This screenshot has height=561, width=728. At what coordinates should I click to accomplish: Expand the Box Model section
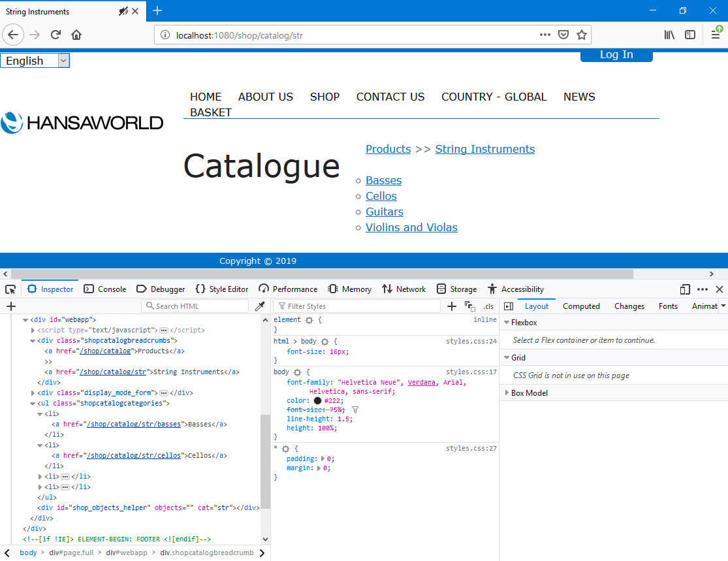507,393
